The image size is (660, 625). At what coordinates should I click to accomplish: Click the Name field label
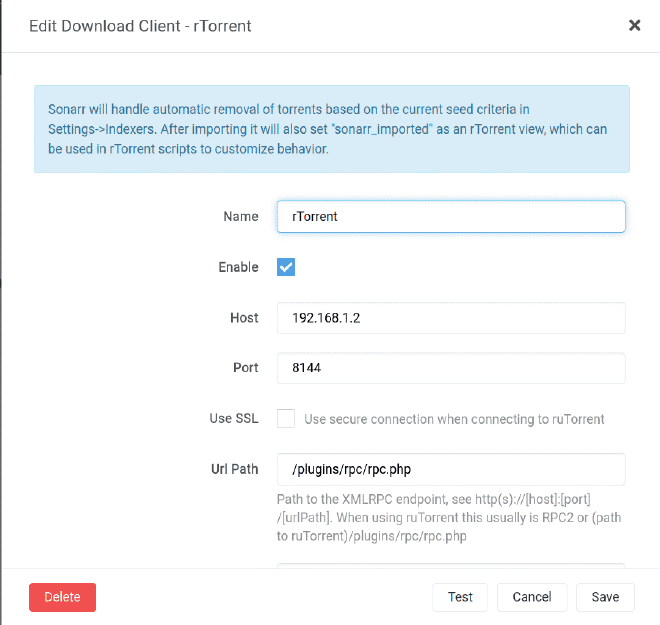(241, 216)
